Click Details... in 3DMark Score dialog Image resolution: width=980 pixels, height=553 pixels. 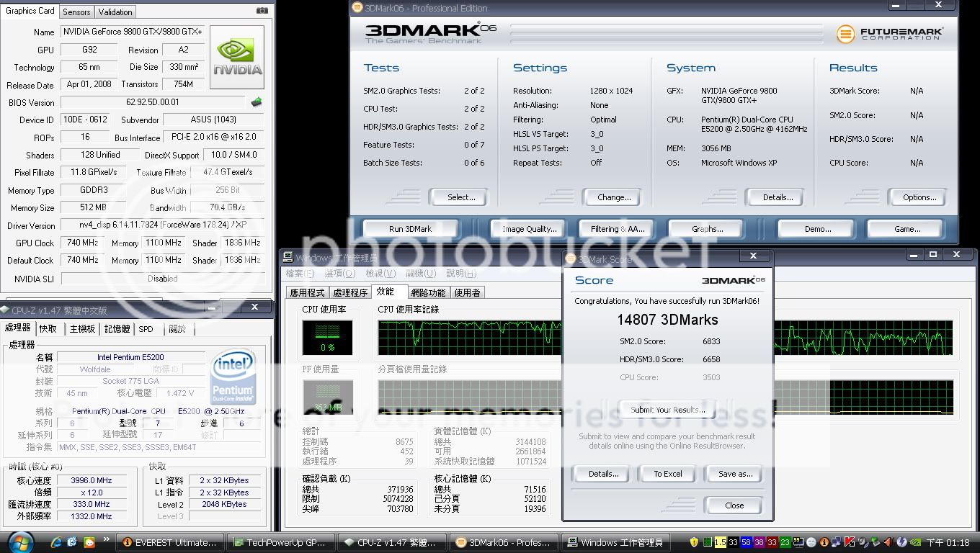tap(603, 474)
